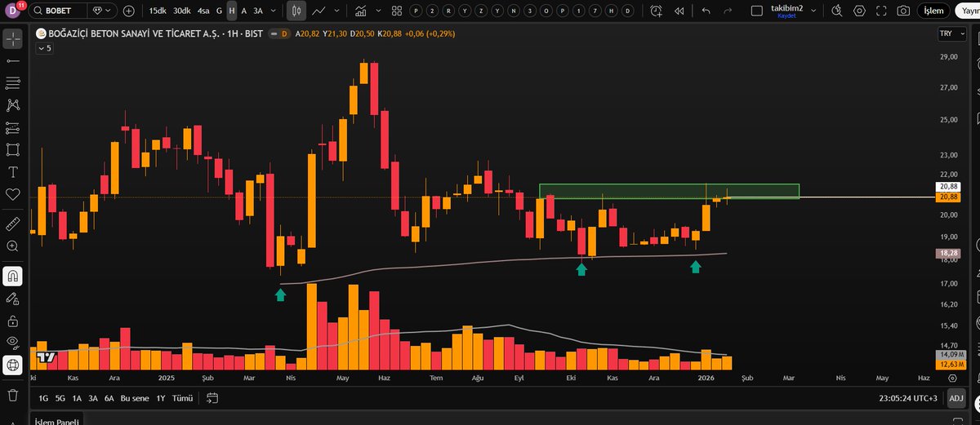Select the geometric shapes rectangle tool
Viewport: 980px width, 425px height.
[x=13, y=150]
